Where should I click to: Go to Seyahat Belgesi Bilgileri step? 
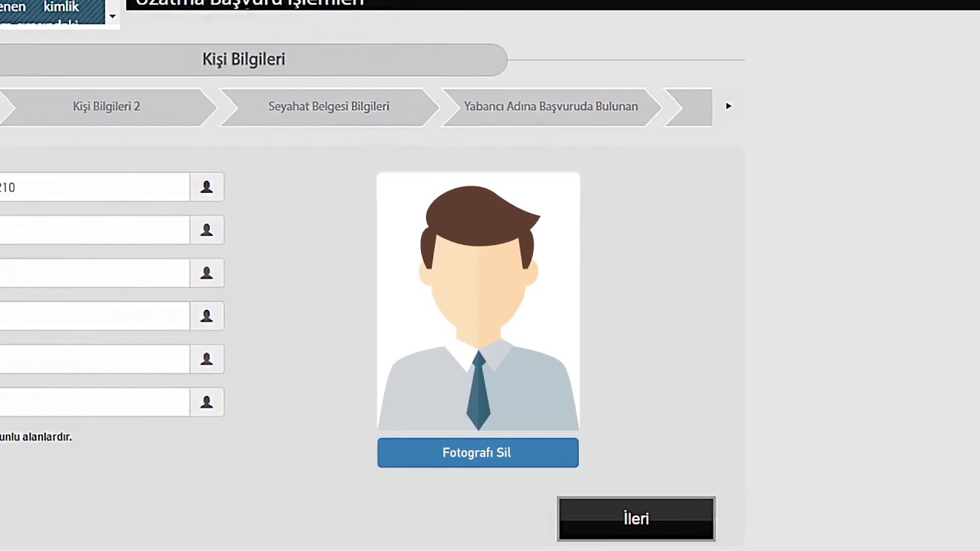(x=328, y=106)
